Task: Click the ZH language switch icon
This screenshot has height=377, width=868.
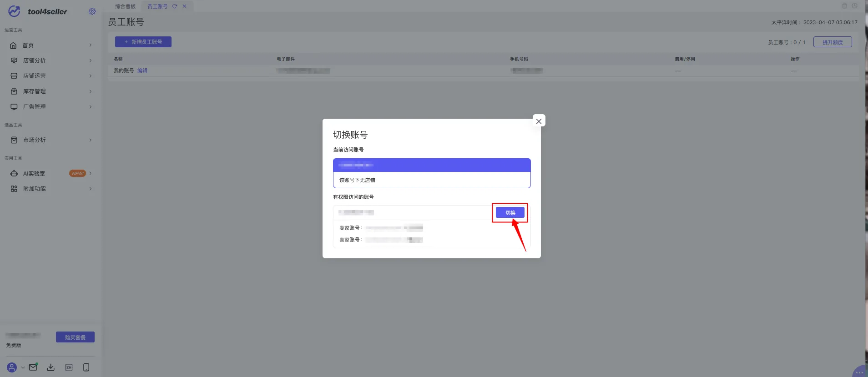Action: (69, 367)
